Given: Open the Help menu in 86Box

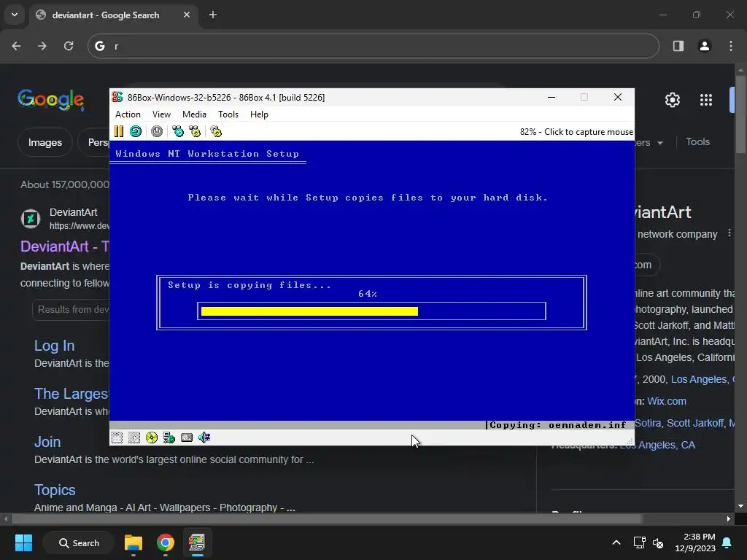Looking at the screenshot, I should tap(259, 114).
